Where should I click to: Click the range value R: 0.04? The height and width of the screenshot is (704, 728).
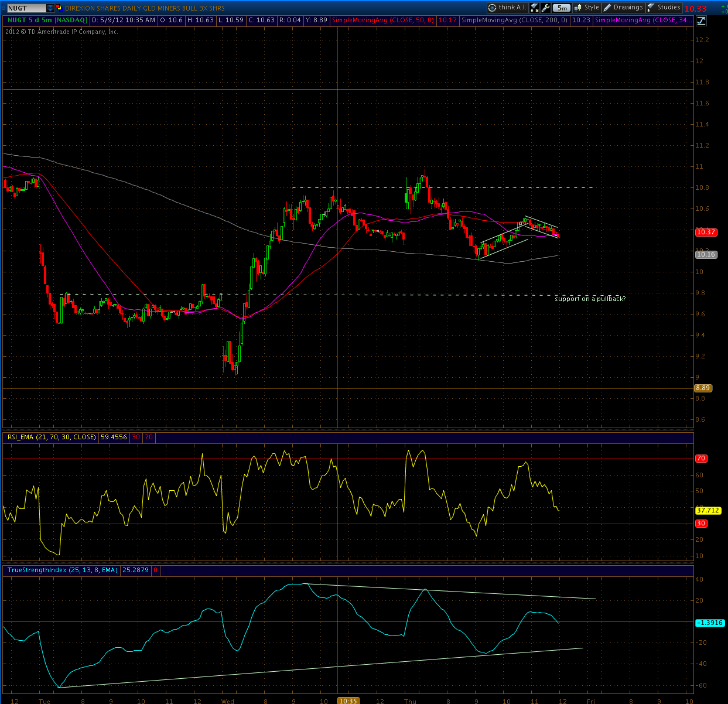290,20
